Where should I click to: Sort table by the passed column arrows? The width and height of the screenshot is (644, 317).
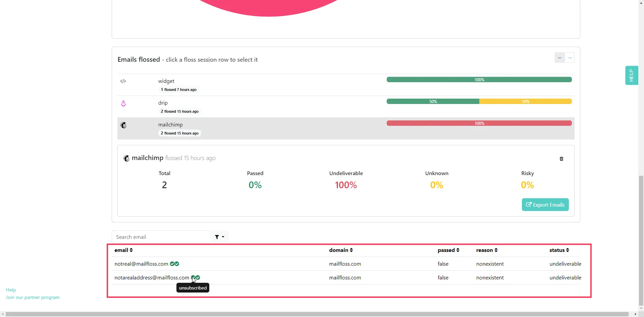pyautogui.click(x=458, y=250)
